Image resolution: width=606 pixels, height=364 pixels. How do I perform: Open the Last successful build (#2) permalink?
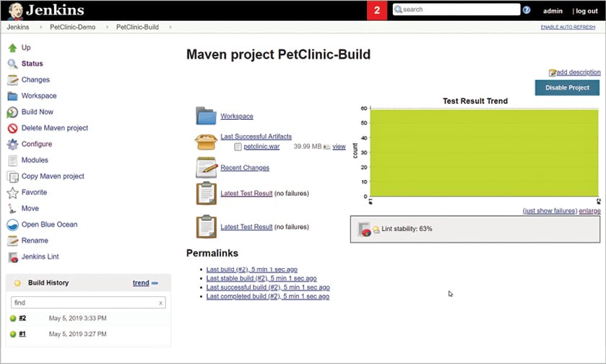tap(268, 287)
